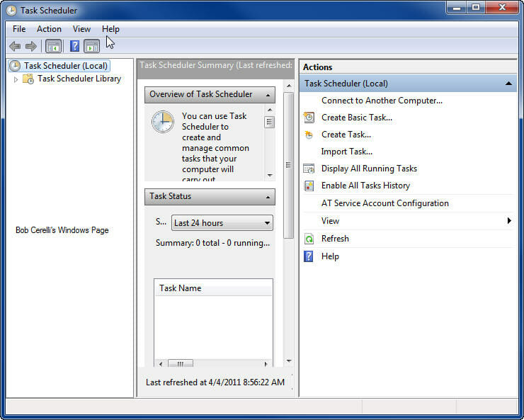Click the task list scroll left arrow
The image size is (524, 420).
click(x=161, y=363)
